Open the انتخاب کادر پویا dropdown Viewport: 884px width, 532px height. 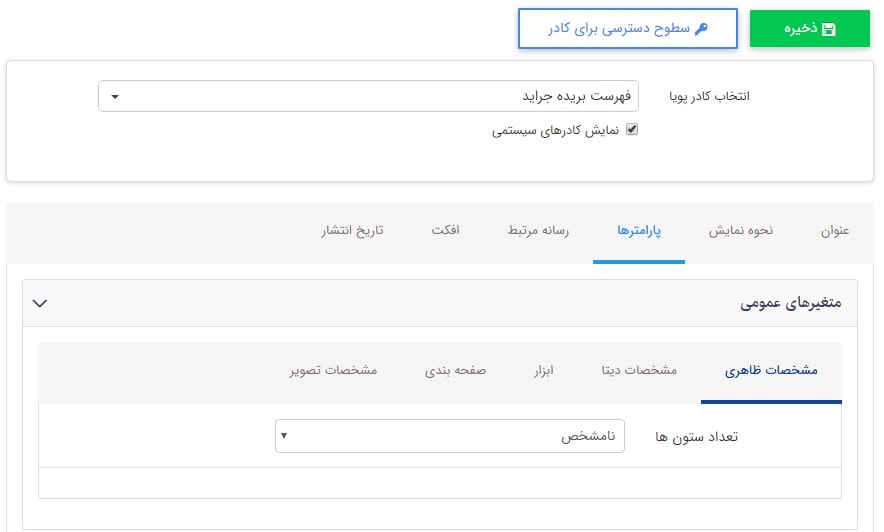[x=368, y=96]
